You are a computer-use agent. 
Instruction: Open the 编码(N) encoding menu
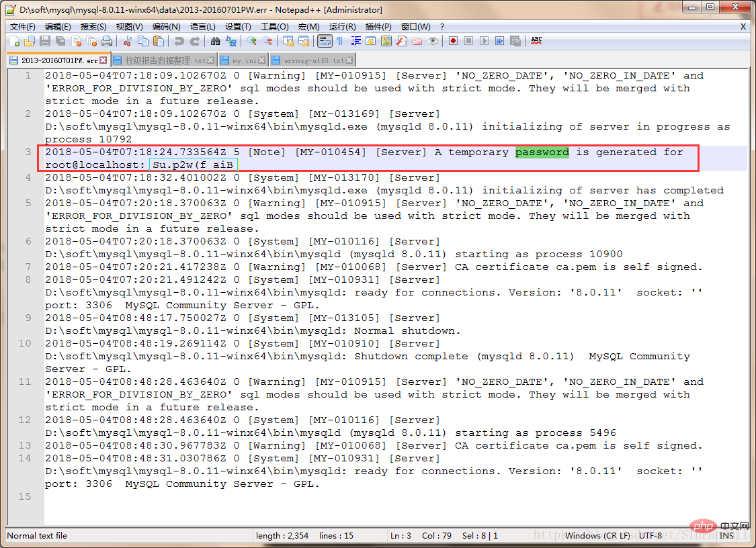coord(167,26)
